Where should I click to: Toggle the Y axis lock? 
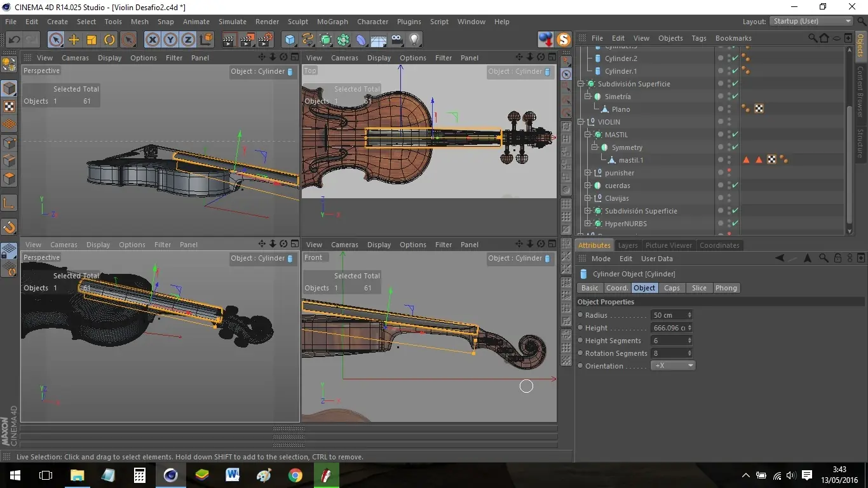pos(170,39)
